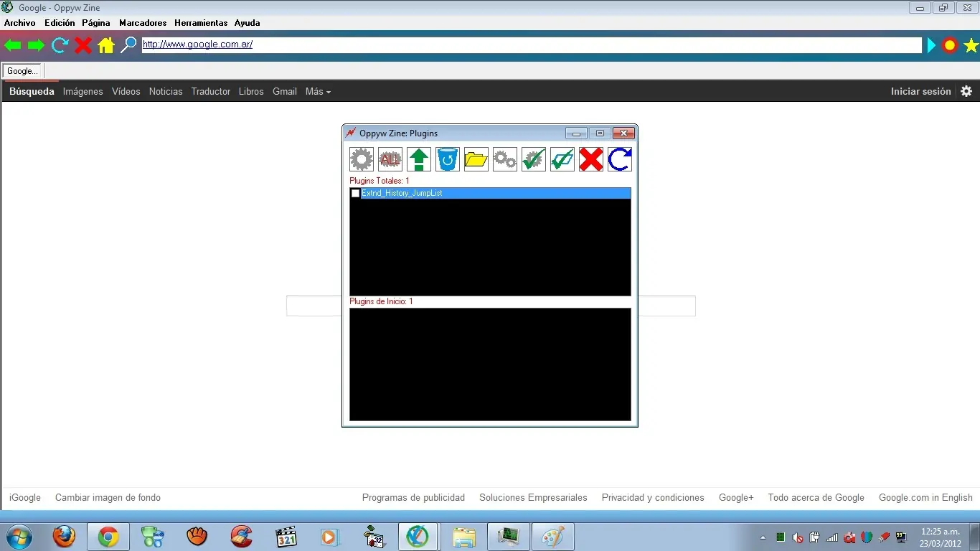
Task: Open the Traductor link
Action: [x=211, y=91]
